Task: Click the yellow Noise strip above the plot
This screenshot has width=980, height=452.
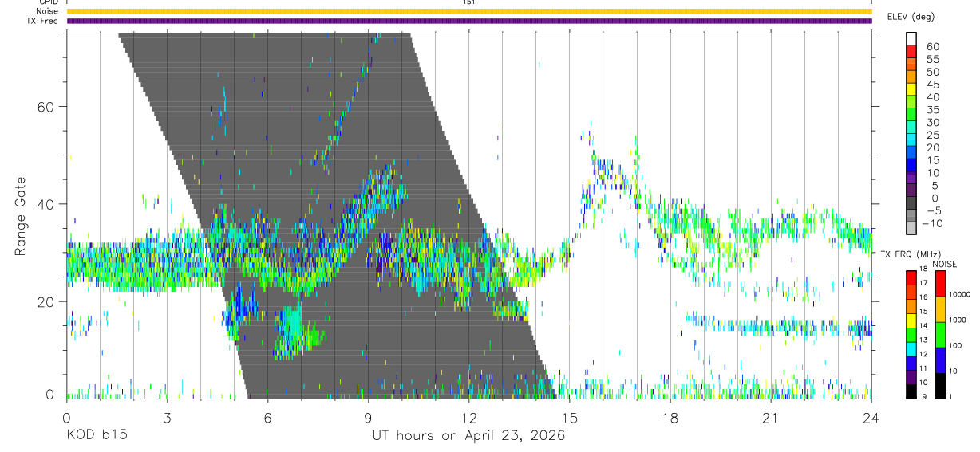Action: (x=469, y=11)
